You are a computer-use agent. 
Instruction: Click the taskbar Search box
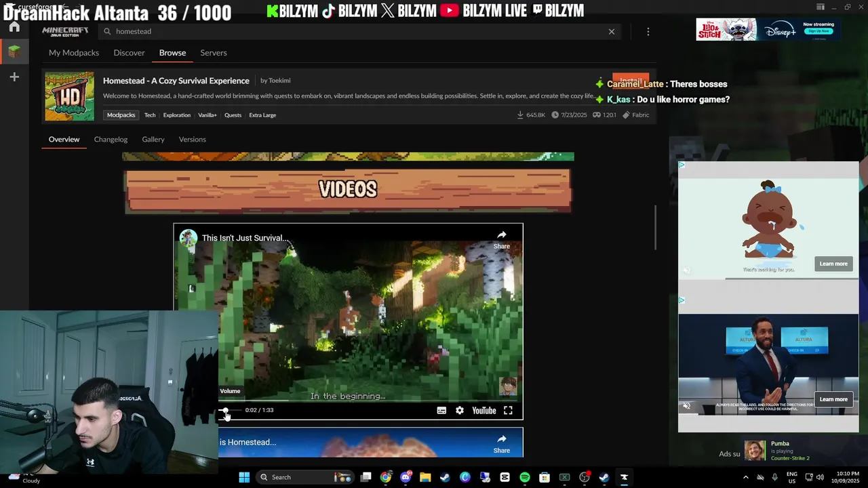pos(305,477)
